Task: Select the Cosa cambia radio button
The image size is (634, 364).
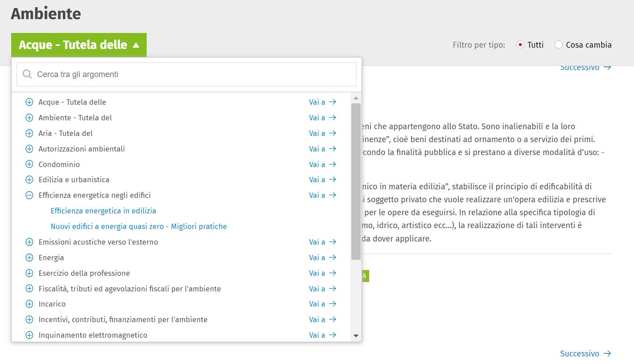Action: 559,45
